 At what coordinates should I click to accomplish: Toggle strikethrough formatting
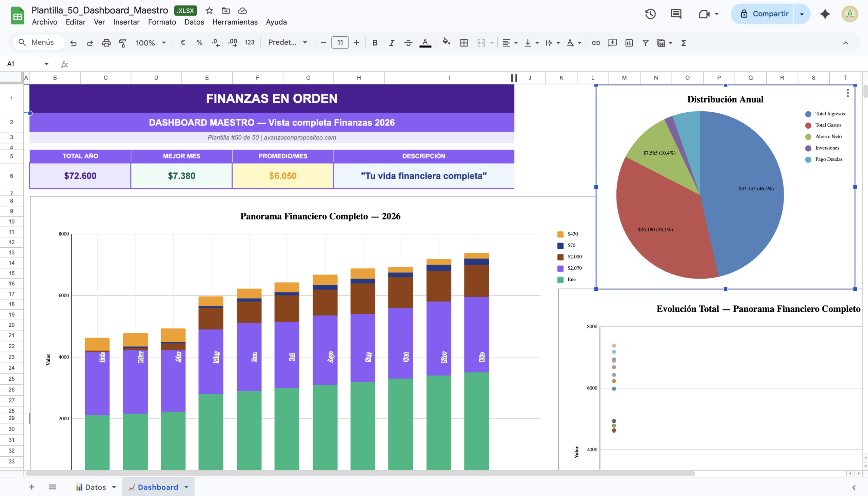click(x=408, y=43)
